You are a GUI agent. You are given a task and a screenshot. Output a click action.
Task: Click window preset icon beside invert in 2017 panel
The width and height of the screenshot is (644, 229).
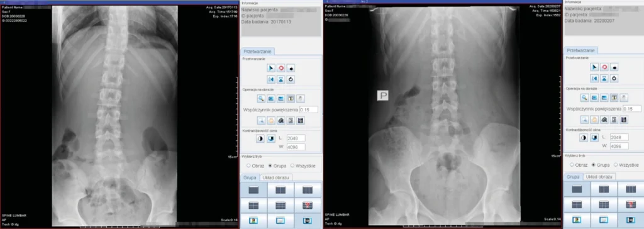point(270,138)
